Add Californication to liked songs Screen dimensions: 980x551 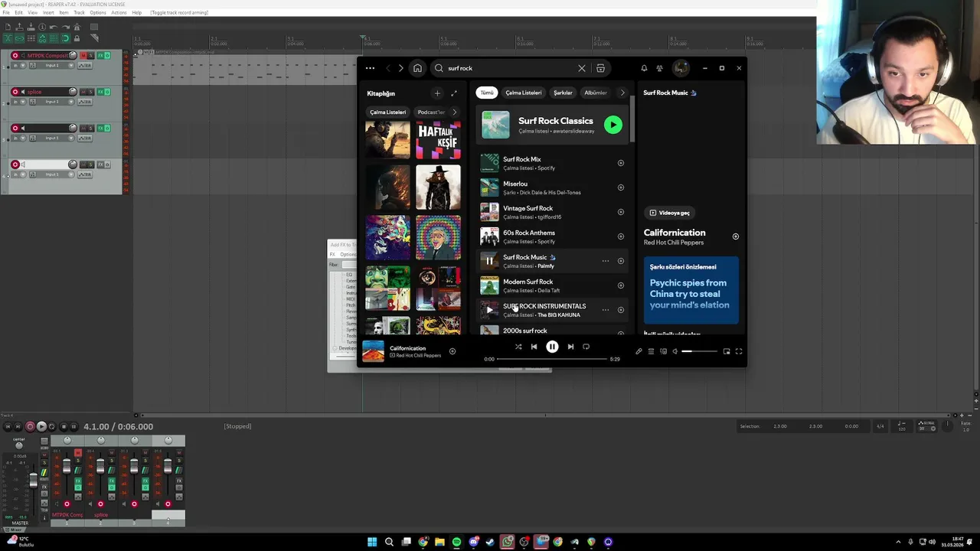tap(452, 351)
